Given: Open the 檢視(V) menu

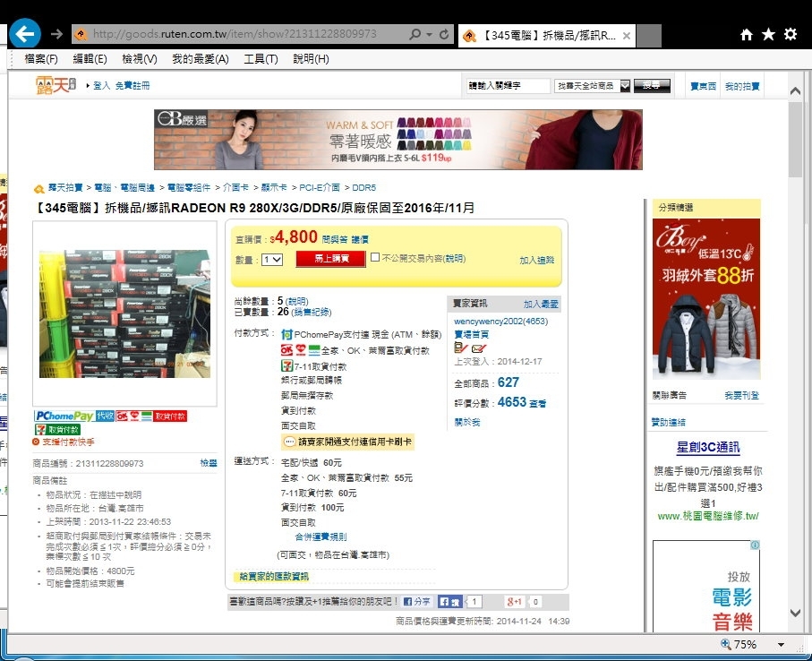Looking at the screenshot, I should [x=140, y=59].
